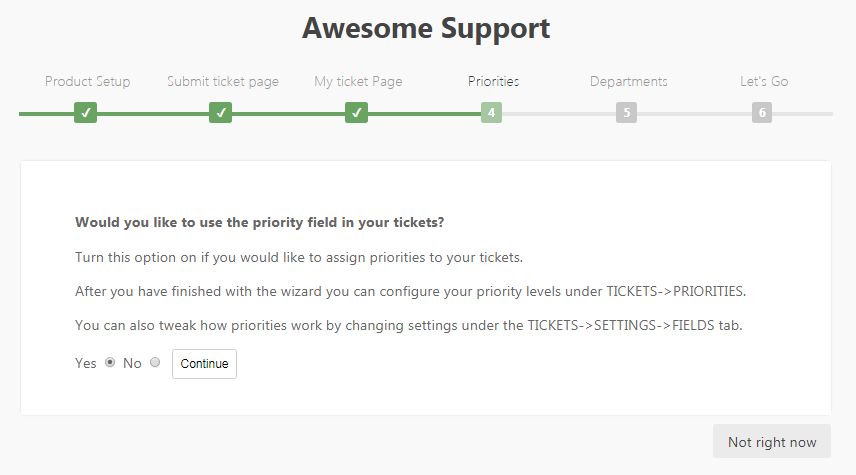This screenshot has width=856, height=475.
Task: Click the Not right now button
Action: tap(771, 442)
